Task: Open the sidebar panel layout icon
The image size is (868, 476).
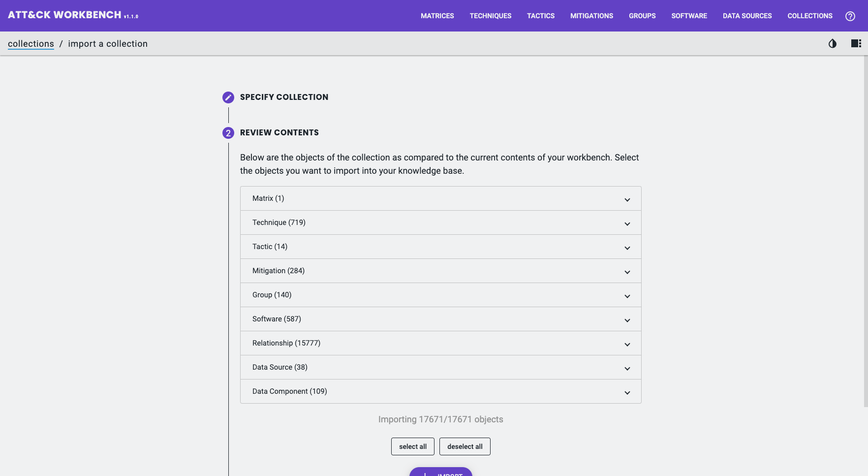Action: pos(856,44)
